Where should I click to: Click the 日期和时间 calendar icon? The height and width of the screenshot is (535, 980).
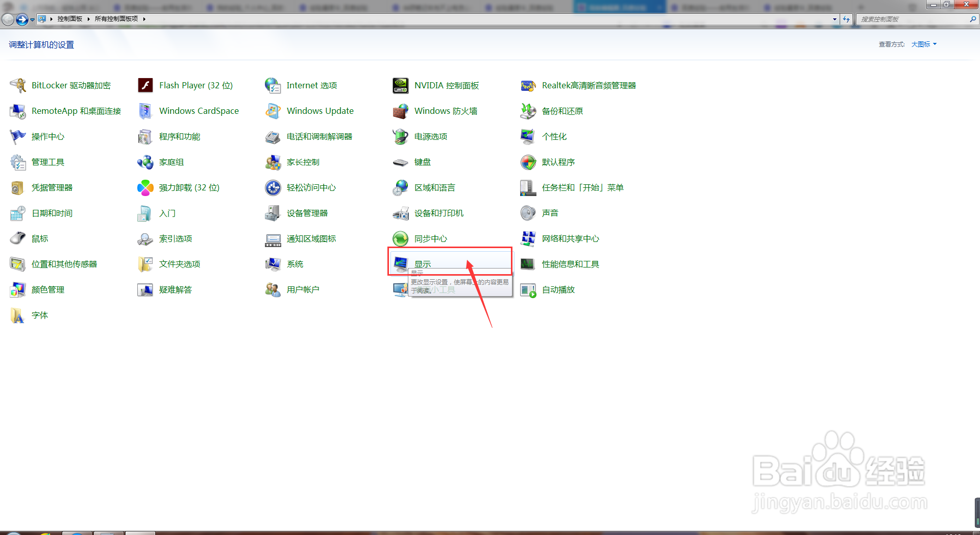(18, 213)
